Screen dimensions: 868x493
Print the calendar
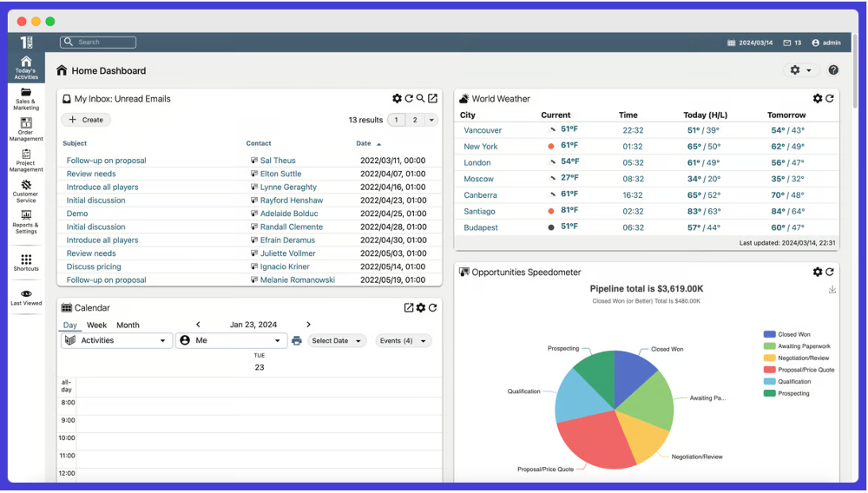coord(297,341)
